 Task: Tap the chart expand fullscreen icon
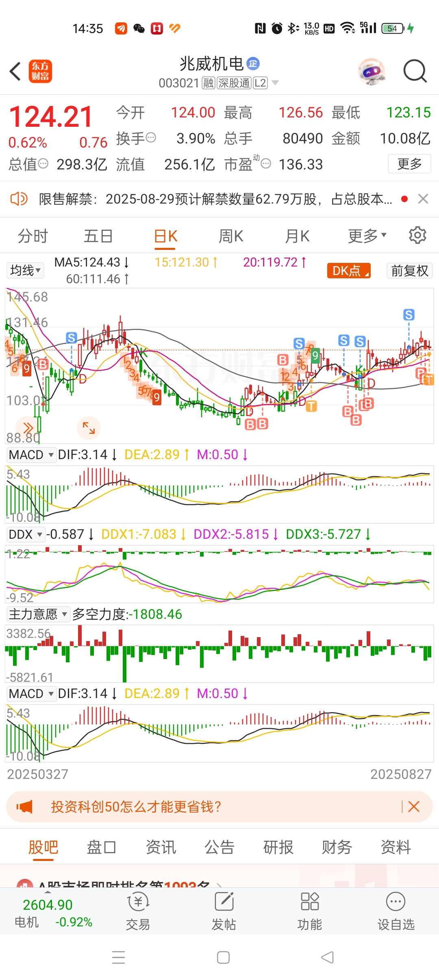(x=89, y=428)
